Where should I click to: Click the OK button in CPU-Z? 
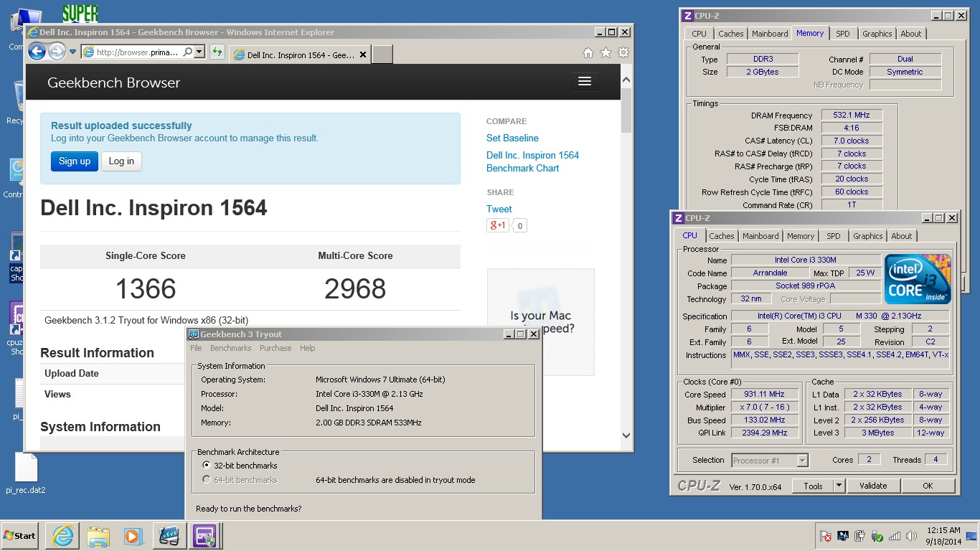(x=928, y=486)
